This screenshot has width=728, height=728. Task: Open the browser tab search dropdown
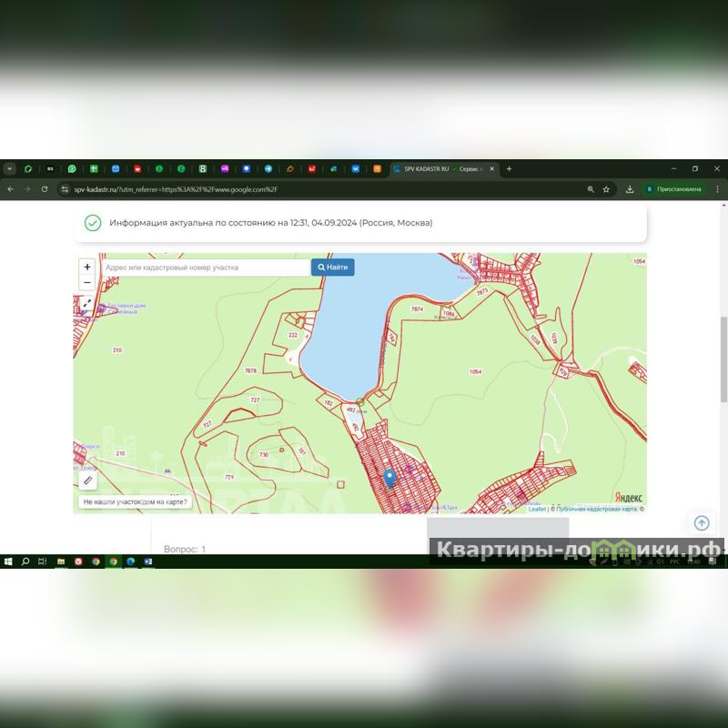click(10, 168)
